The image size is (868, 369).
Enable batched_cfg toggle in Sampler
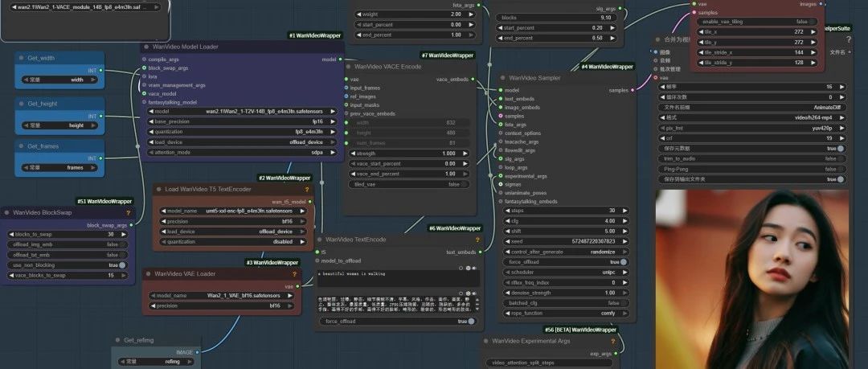coord(567,303)
